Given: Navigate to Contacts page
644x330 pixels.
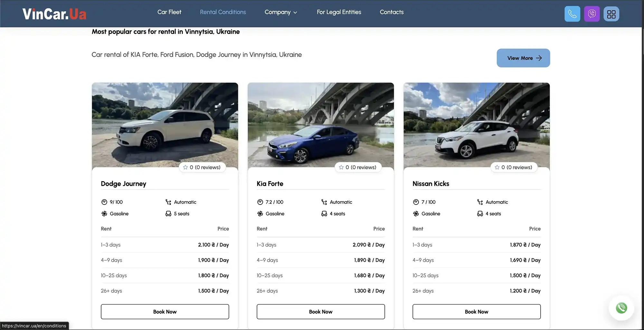Looking at the screenshot, I should [392, 12].
